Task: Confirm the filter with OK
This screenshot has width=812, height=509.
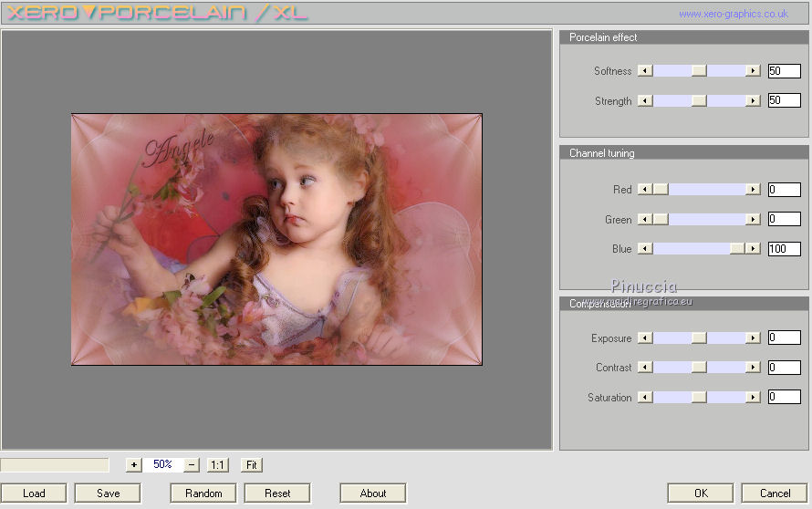Action: (x=701, y=493)
